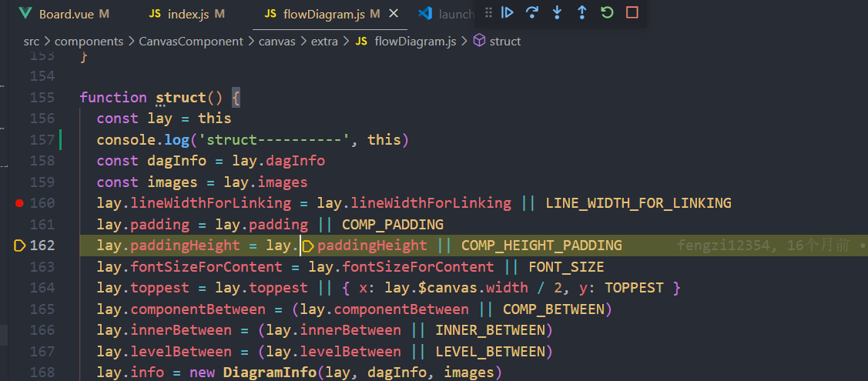Toggle the red breakpoint on line 160

coord(19,203)
